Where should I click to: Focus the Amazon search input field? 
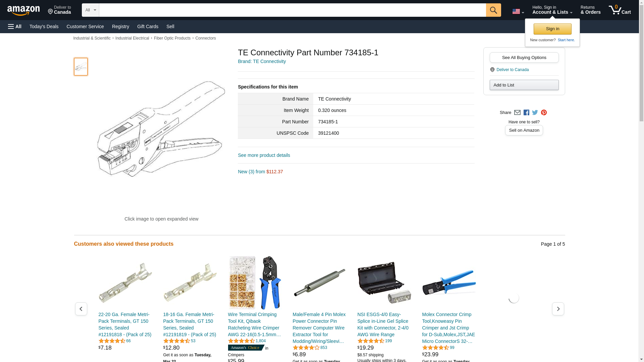click(292, 10)
